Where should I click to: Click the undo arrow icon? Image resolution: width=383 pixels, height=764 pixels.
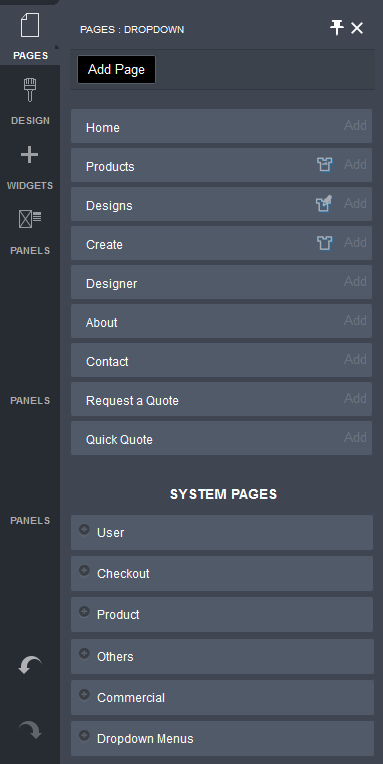point(30,666)
